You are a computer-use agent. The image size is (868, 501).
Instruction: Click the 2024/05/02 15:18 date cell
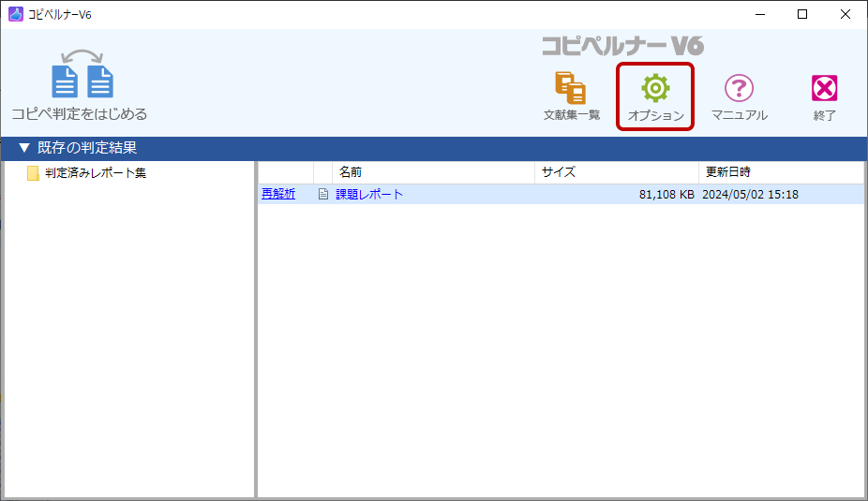(x=750, y=195)
